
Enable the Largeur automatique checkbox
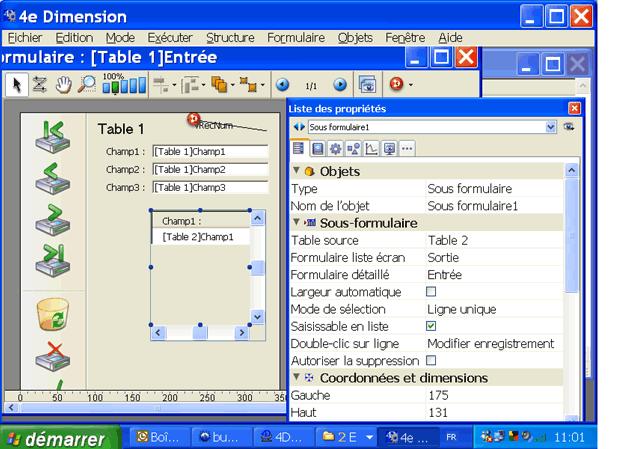pos(431,292)
